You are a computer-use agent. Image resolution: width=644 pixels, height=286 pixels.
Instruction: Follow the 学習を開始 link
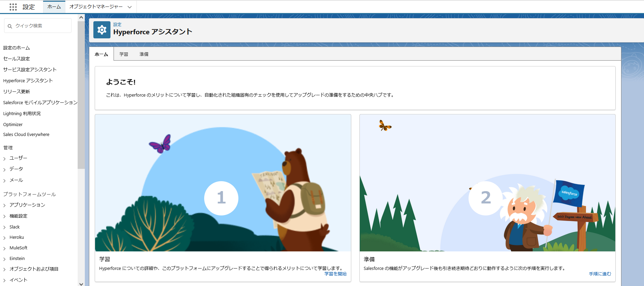tap(336, 274)
